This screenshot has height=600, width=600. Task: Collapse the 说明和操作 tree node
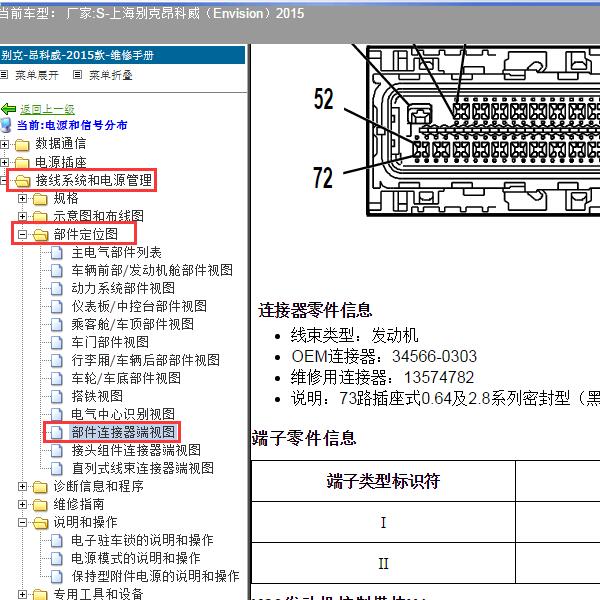point(23,522)
